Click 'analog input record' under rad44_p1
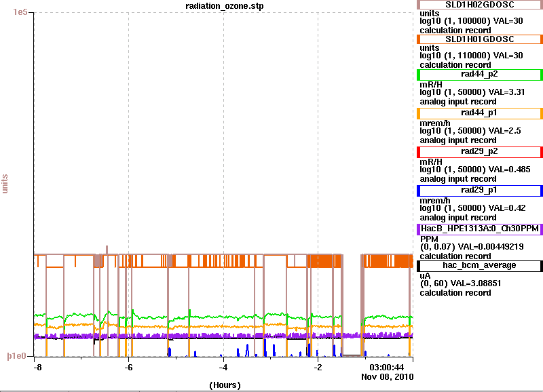Viewport: 543px width, 392px height. (458, 140)
